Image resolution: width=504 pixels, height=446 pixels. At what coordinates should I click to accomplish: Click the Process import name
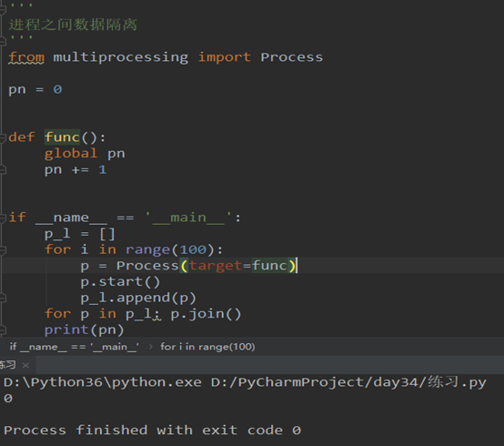[291, 57]
